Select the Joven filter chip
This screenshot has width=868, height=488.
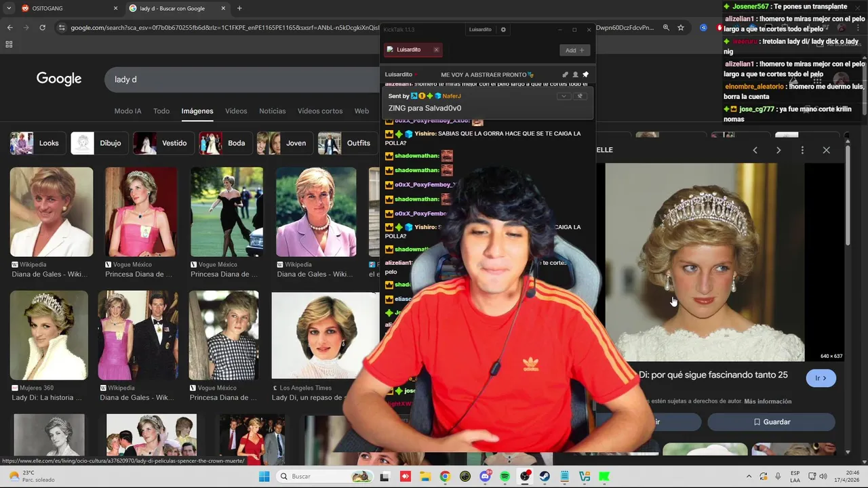[x=284, y=143]
